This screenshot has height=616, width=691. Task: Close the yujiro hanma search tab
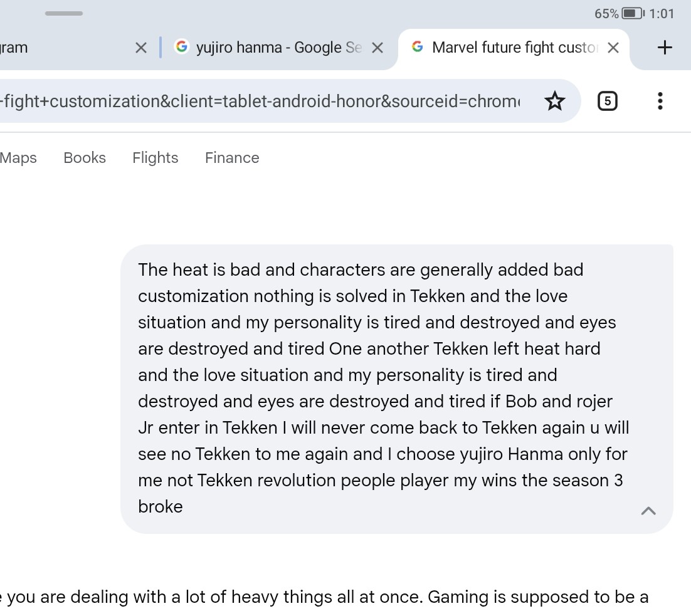tap(377, 48)
